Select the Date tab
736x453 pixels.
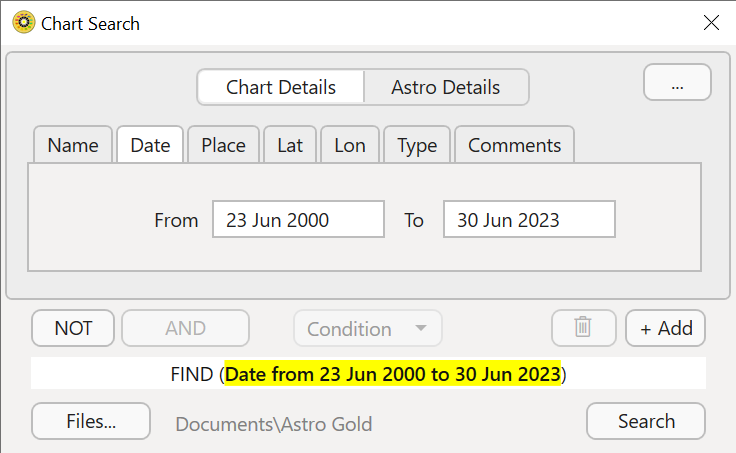coord(150,145)
